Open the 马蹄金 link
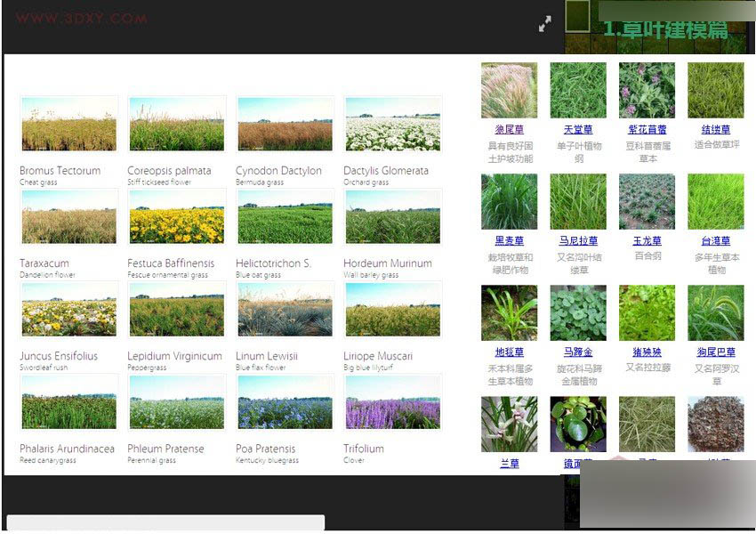This screenshot has width=756, height=534. coord(576,351)
